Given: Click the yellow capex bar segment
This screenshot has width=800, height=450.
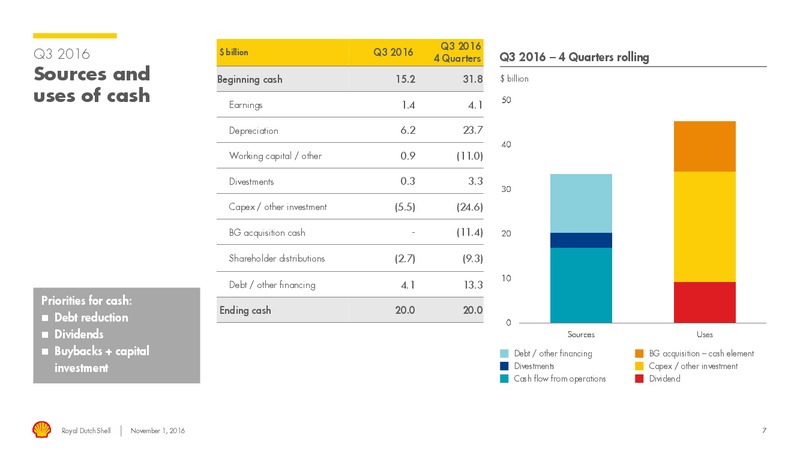Looking at the screenshot, I should tap(705, 227).
